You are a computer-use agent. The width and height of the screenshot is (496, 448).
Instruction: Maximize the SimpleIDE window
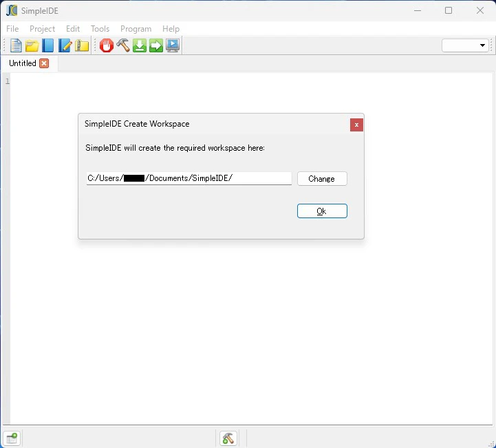(x=449, y=10)
